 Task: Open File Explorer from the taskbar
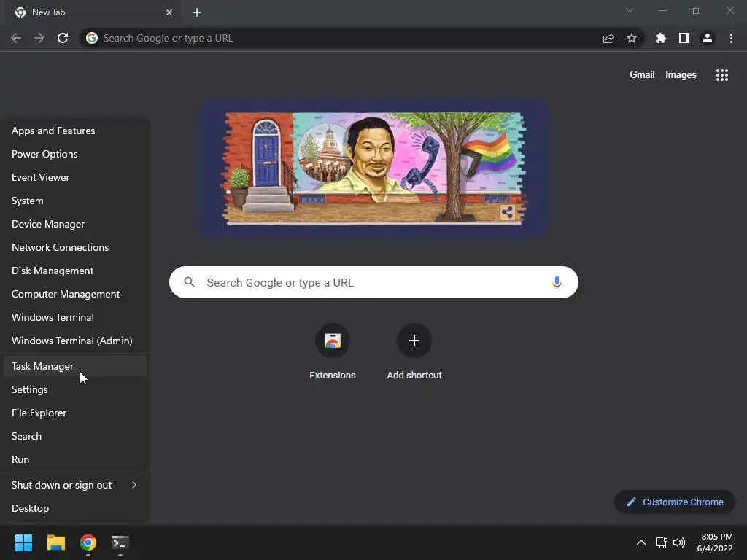click(55, 542)
